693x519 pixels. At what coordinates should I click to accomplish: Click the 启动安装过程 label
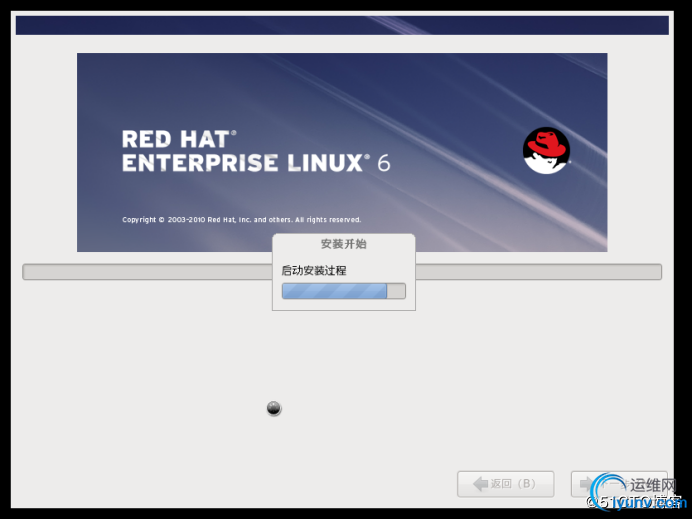pyautogui.click(x=314, y=271)
